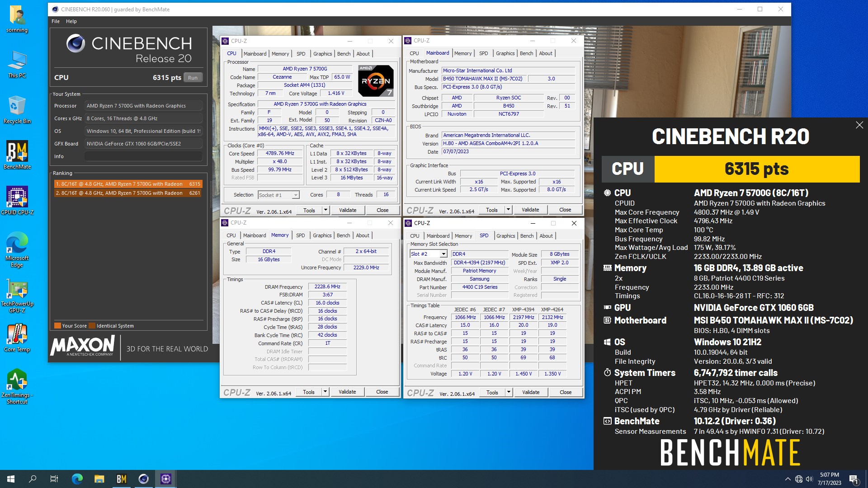Minimize the Cinebench main window

[x=740, y=9]
